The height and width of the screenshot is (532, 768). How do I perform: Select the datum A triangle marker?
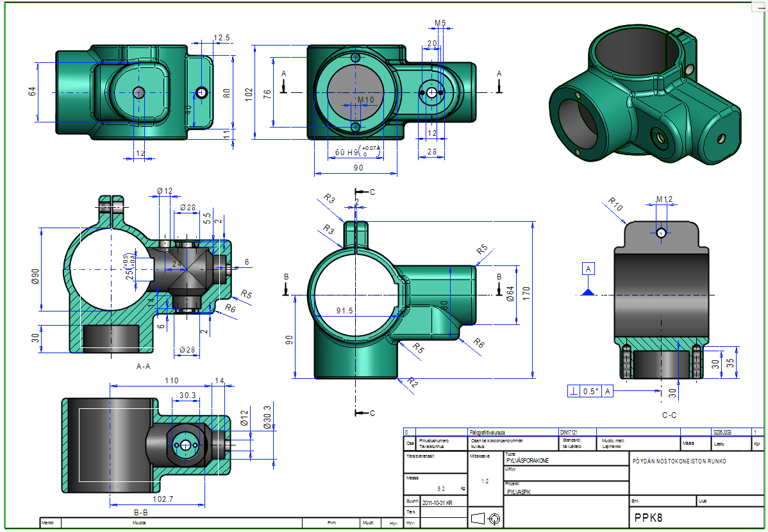589,292
